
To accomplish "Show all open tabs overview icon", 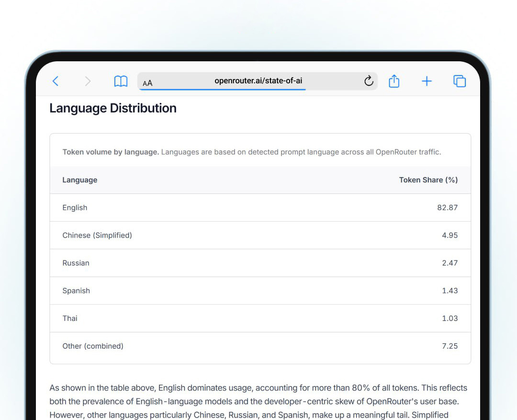I will pyautogui.click(x=460, y=81).
